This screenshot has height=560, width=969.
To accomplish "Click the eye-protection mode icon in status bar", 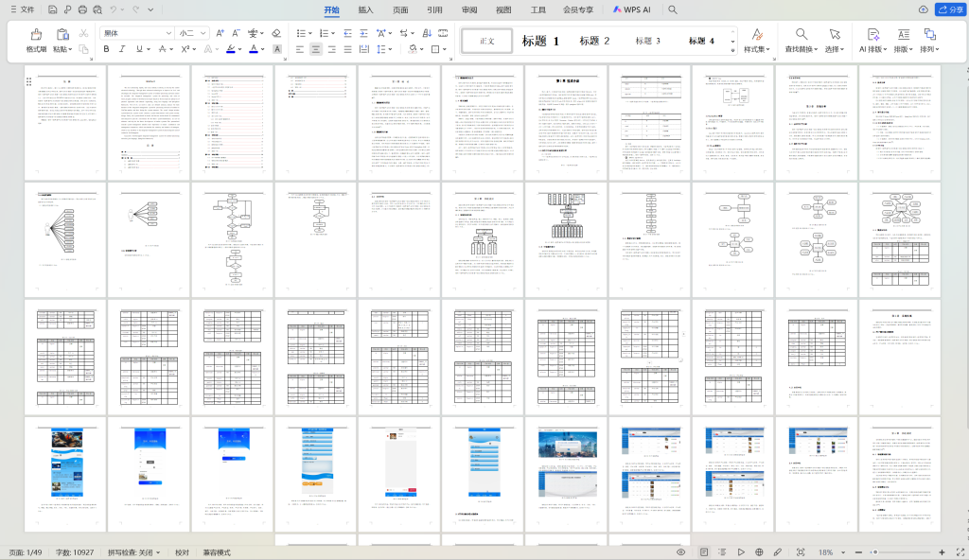I will 681,552.
